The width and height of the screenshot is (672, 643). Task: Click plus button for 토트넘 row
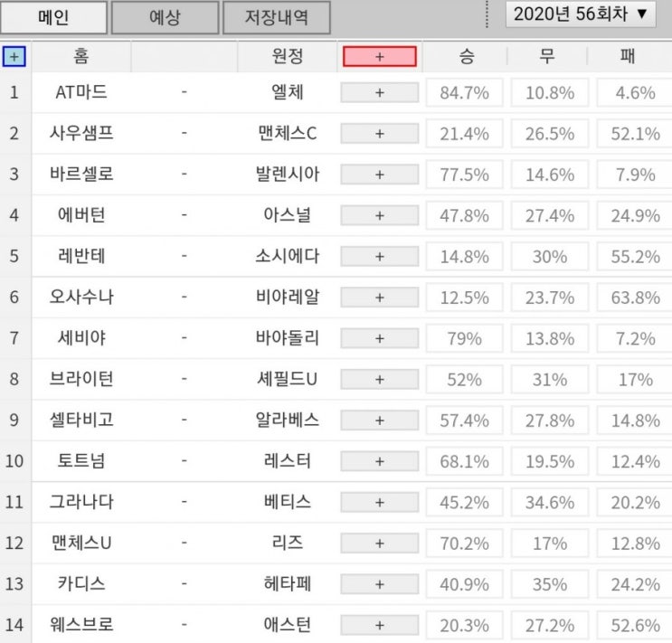380,461
